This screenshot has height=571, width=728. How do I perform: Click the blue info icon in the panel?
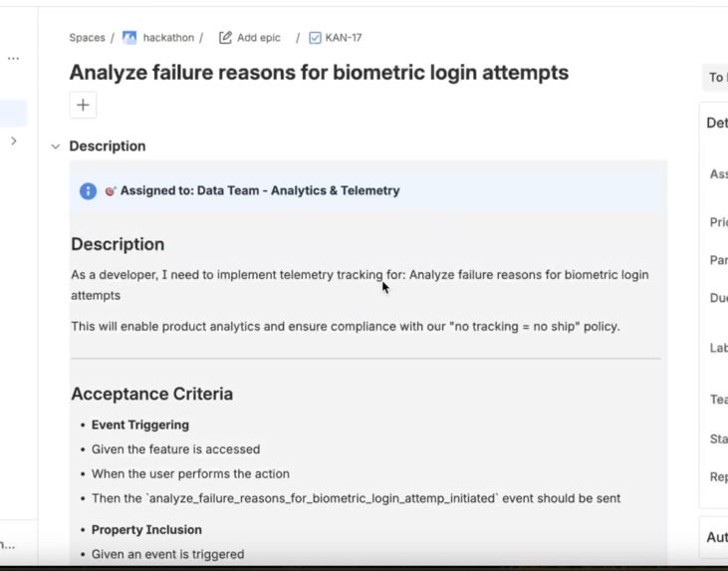[x=89, y=191]
